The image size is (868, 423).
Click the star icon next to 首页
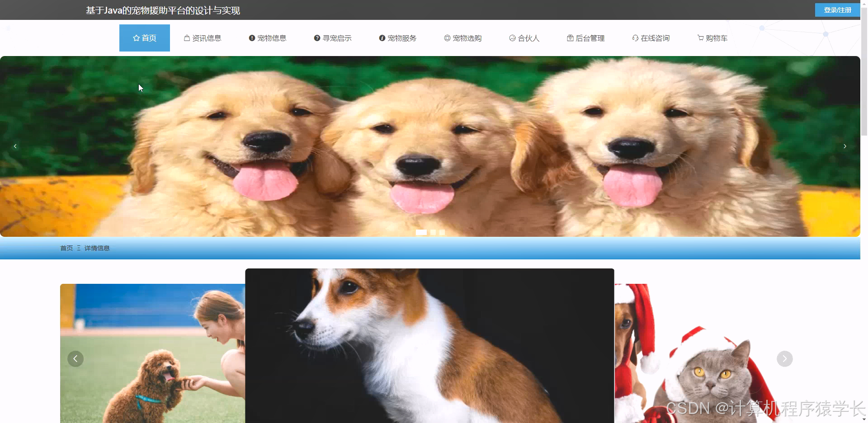(136, 38)
